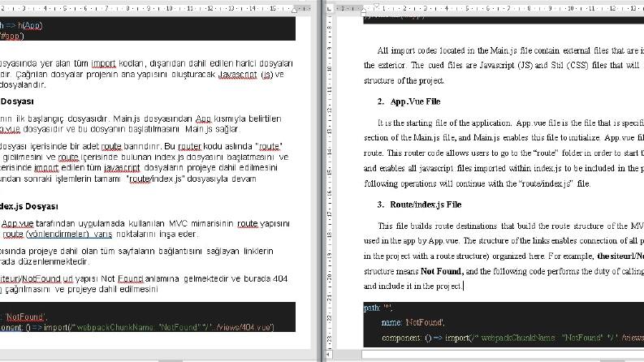This screenshot has height=362, width=644.
Task: Click "and include it in the project." in right document
Action: tap(413, 286)
